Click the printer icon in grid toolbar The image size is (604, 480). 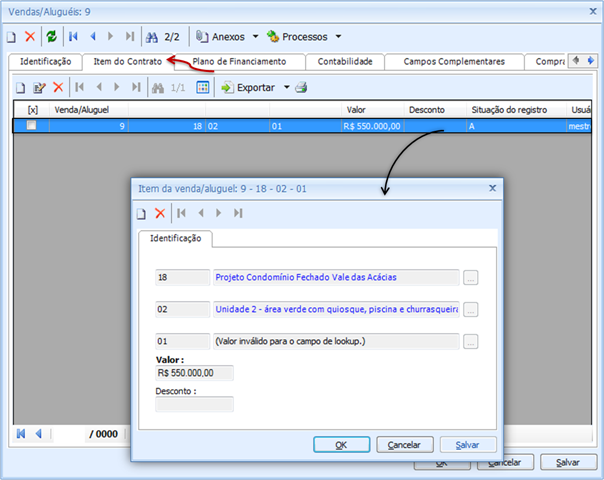point(301,88)
